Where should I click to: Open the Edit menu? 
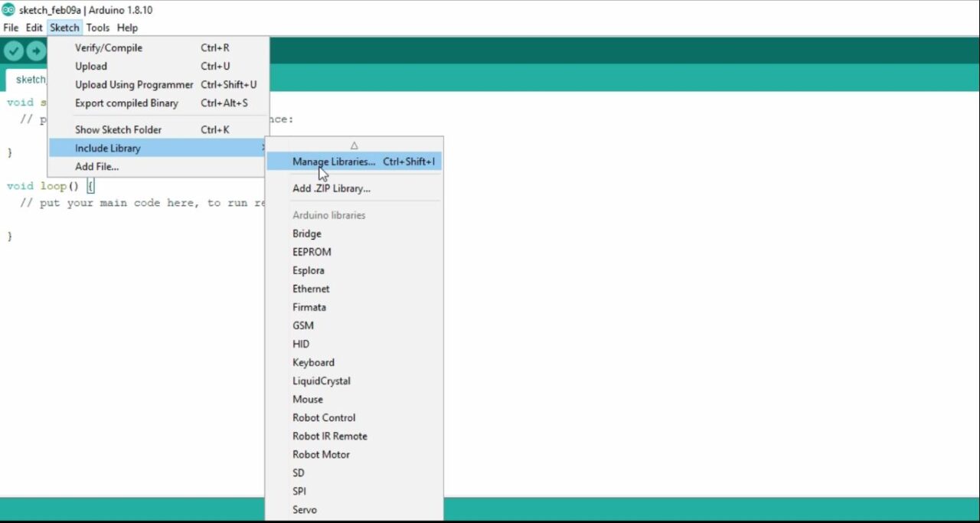pyautogui.click(x=34, y=28)
